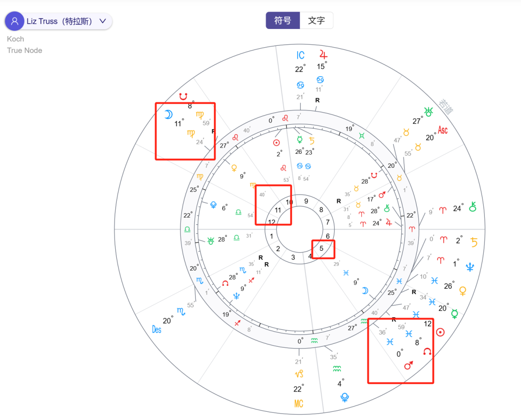Screen dimensions: 521x420
Task: Click the purple user avatar icon
Action: pyautogui.click(x=14, y=21)
